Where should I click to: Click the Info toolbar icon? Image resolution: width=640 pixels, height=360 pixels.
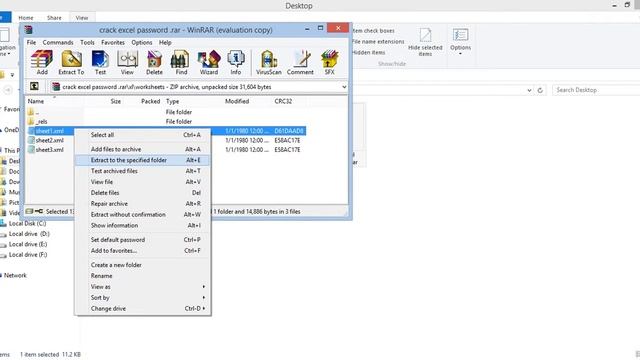coord(236,62)
